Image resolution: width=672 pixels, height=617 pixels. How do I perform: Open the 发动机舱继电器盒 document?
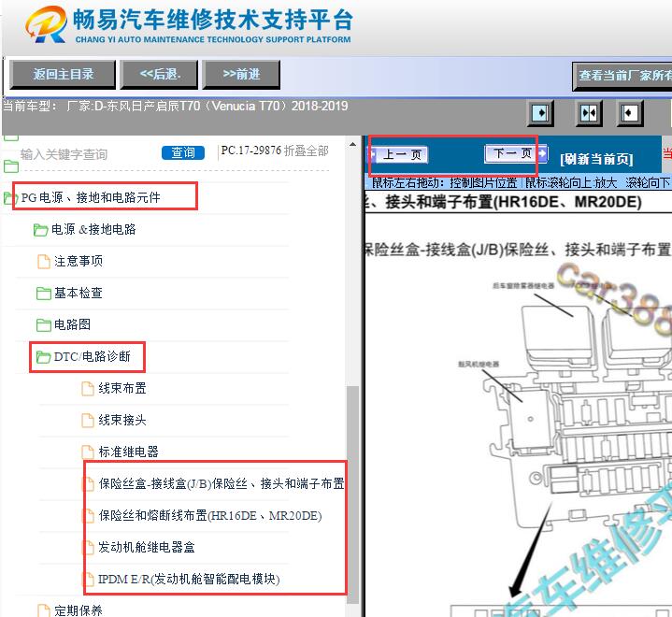pyautogui.click(x=147, y=547)
